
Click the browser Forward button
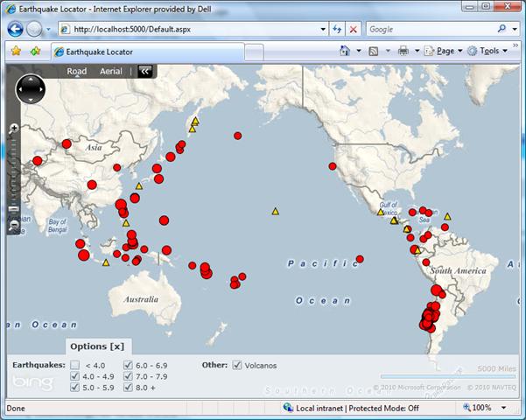click(34, 29)
